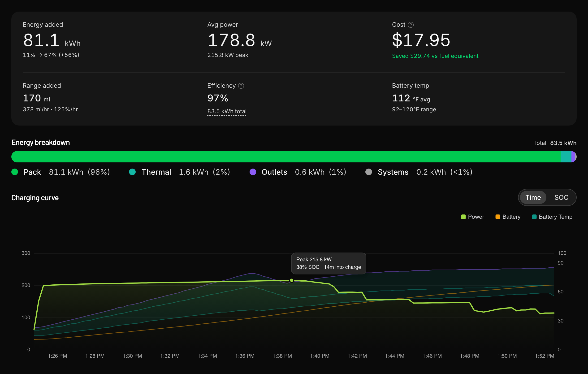Click Saved $29.74 vs fuel equivalent text
588x374 pixels.
coord(435,56)
